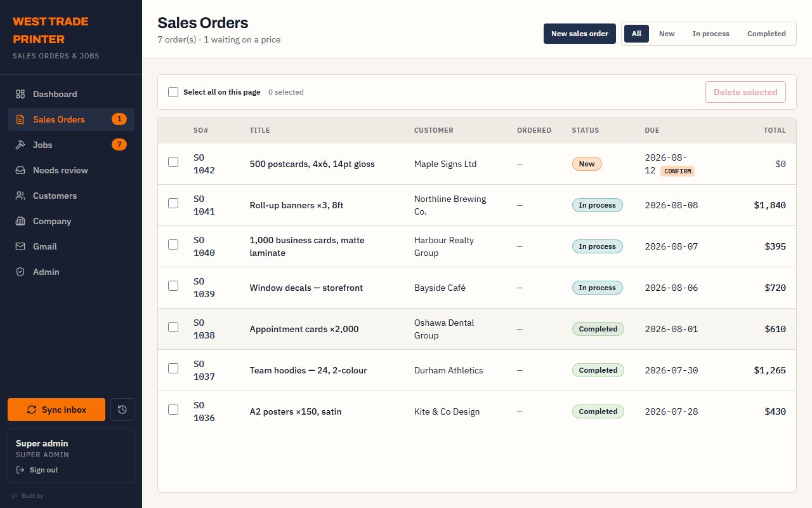Click the Sales Orders count badge
812x508 pixels.
tap(119, 119)
